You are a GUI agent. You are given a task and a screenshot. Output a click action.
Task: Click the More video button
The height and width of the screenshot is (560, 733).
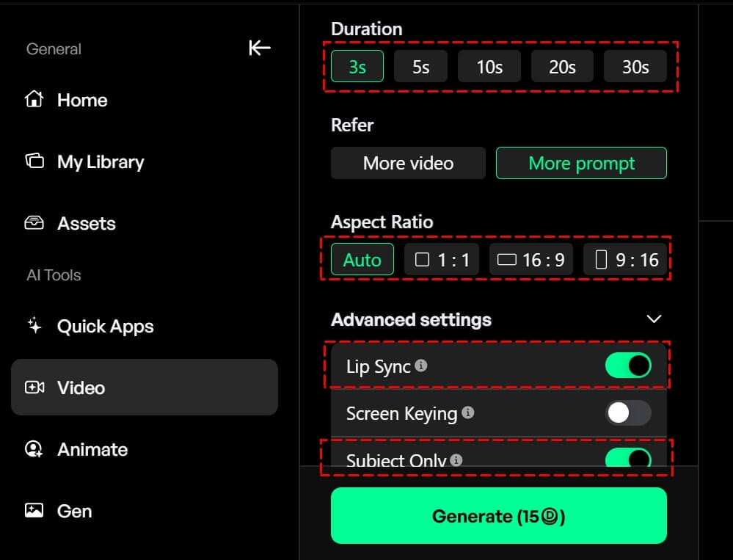click(x=408, y=163)
